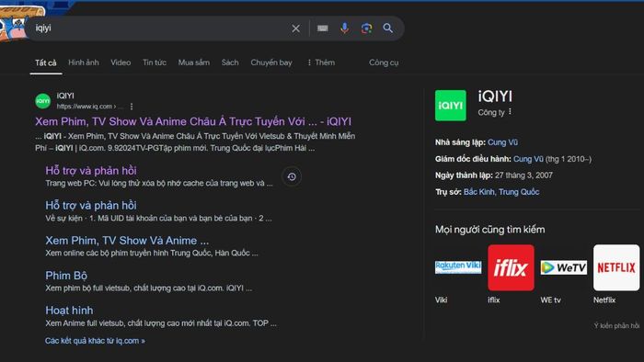Open the iQIYI green logo in panel
Image resolution: width=644 pixels, height=362 pixels.
451,106
